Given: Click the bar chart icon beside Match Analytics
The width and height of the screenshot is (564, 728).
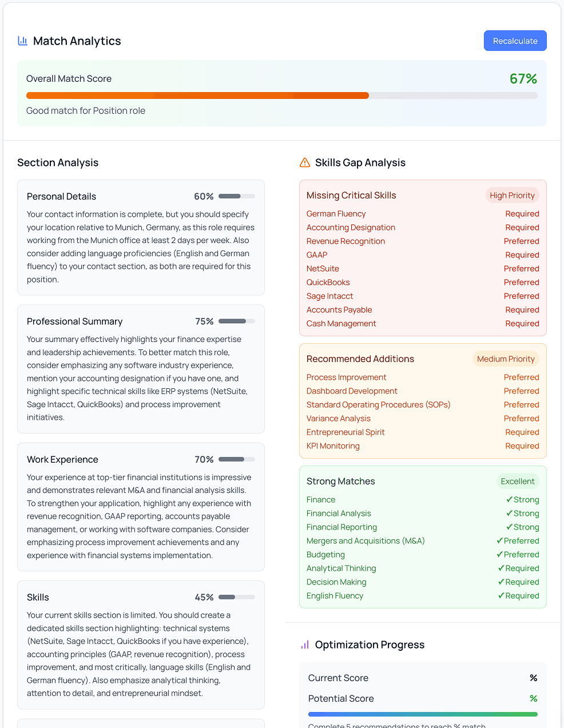Looking at the screenshot, I should coord(22,41).
